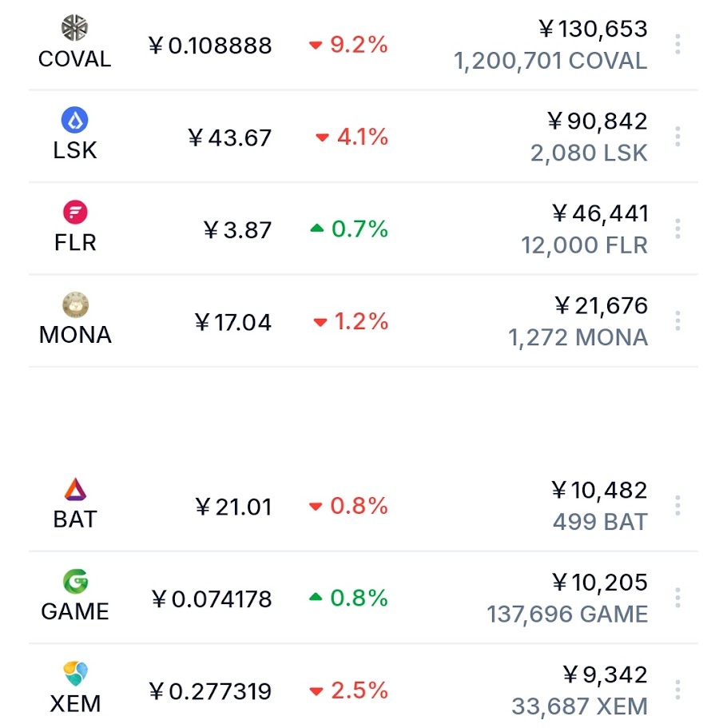Open more options for MONA row

click(677, 321)
